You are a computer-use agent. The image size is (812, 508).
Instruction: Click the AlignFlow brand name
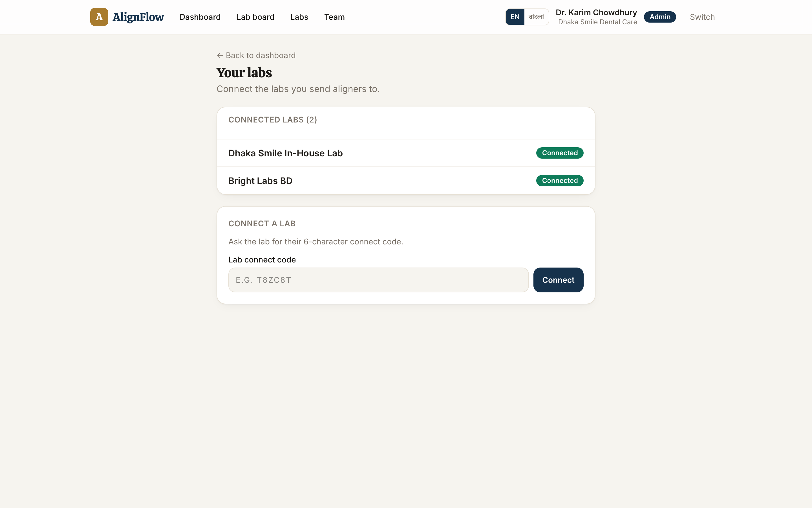tap(138, 17)
